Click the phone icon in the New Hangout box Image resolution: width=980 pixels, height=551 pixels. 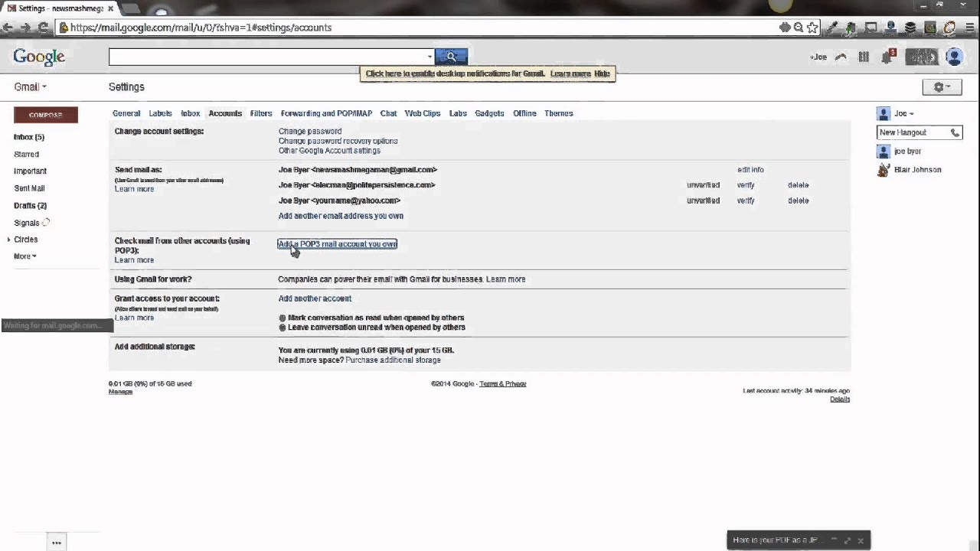click(955, 132)
